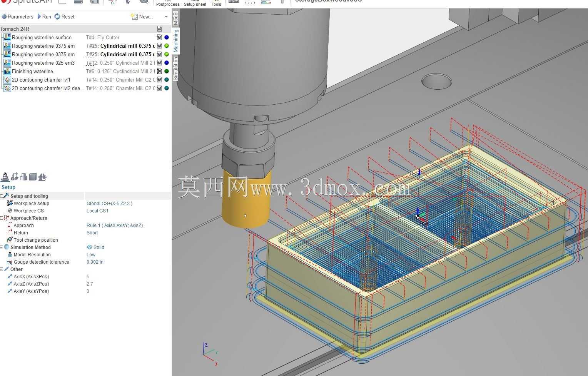Click the Roughing waterline 025 em3 icon
588x376 pixels.
[x=7, y=63]
